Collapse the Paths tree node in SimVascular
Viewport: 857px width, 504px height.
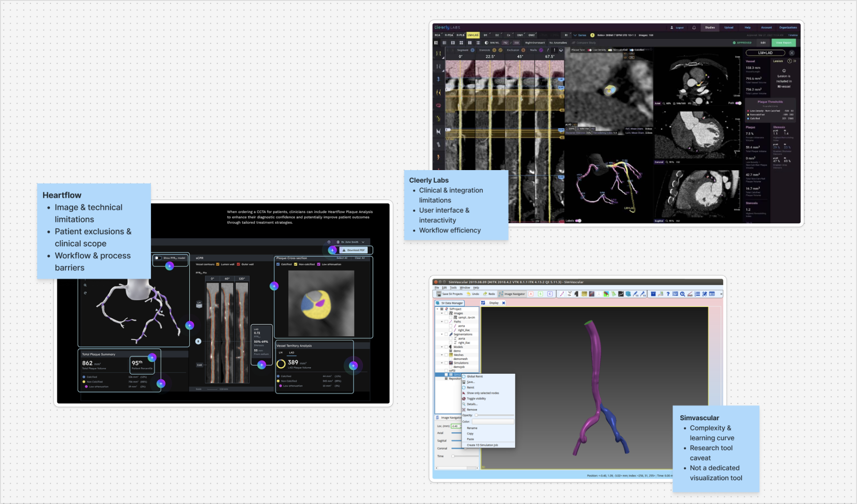click(x=442, y=321)
